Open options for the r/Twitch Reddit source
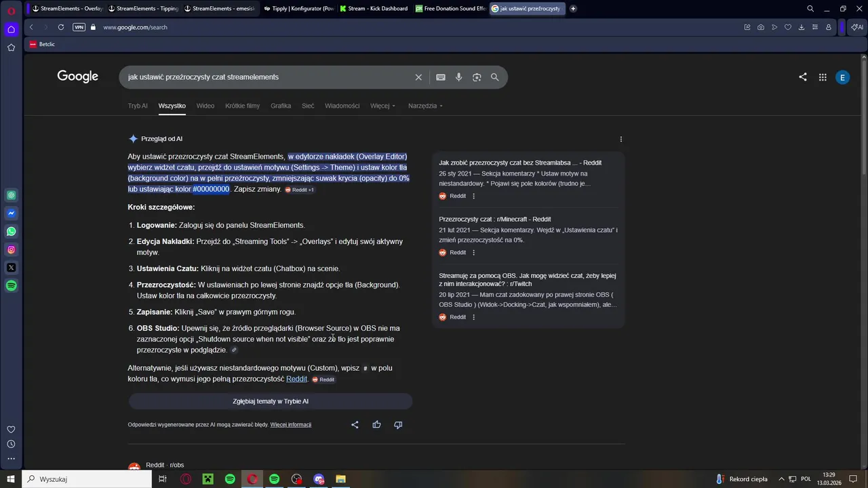Image resolution: width=868 pixels, height=488 pixels. 474,317
